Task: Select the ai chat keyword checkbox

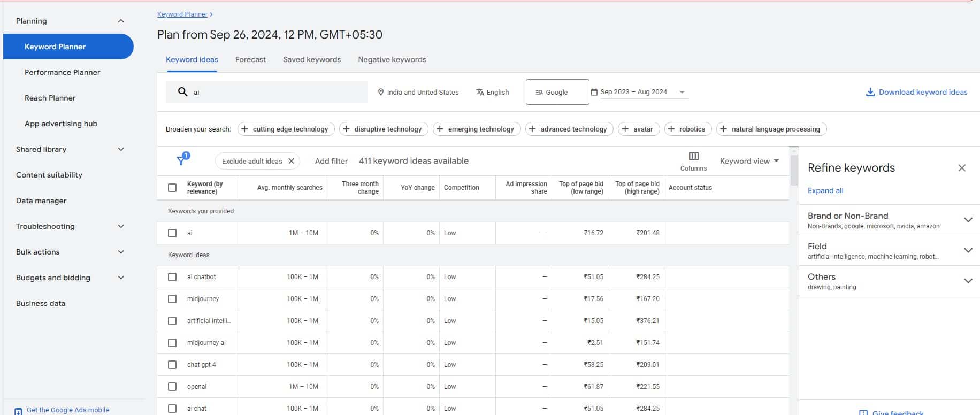Action: 172,409
